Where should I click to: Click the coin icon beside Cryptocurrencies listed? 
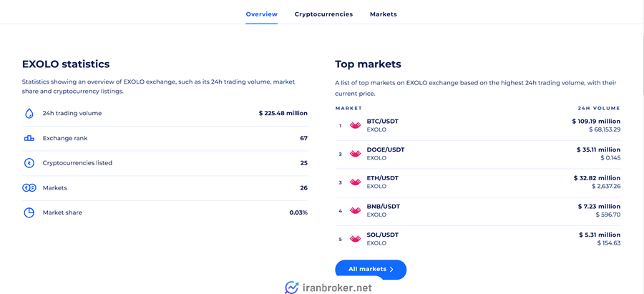pos(29,163)
